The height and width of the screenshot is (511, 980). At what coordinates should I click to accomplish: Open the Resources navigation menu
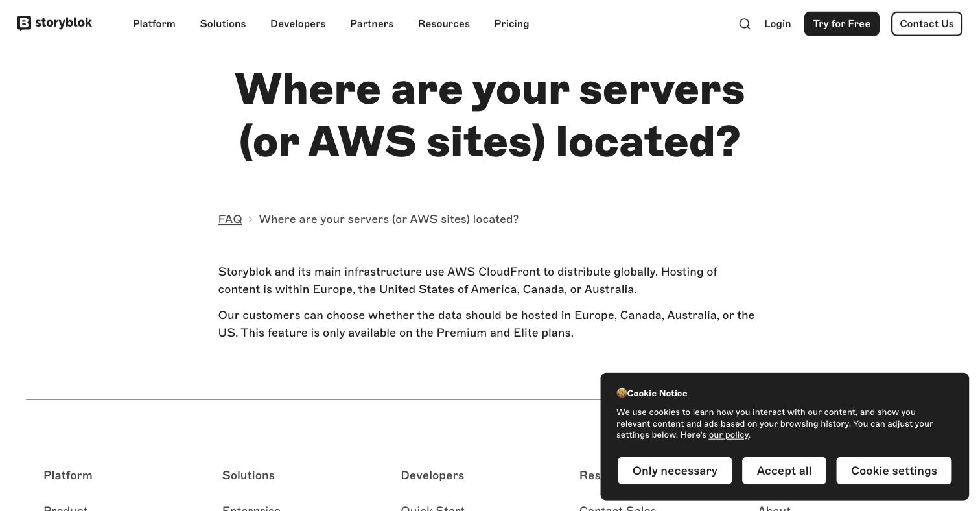[444, 24]
